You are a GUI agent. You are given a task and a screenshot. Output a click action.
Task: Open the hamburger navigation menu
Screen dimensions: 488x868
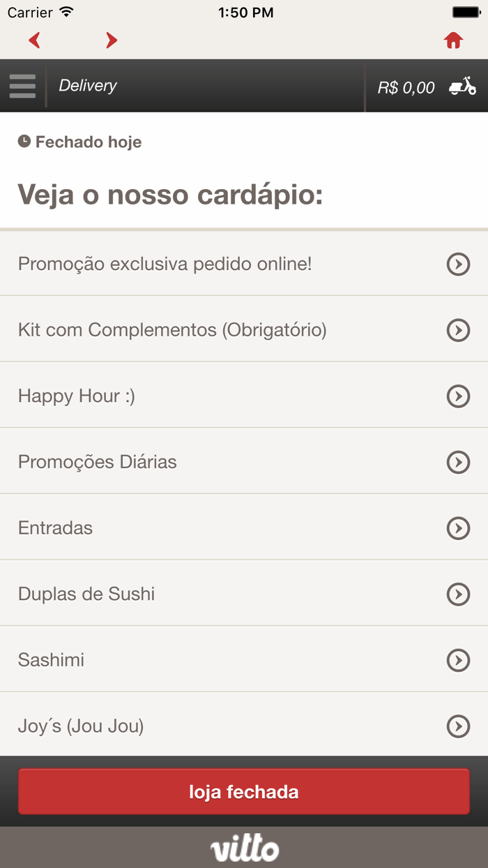[22, 86]
